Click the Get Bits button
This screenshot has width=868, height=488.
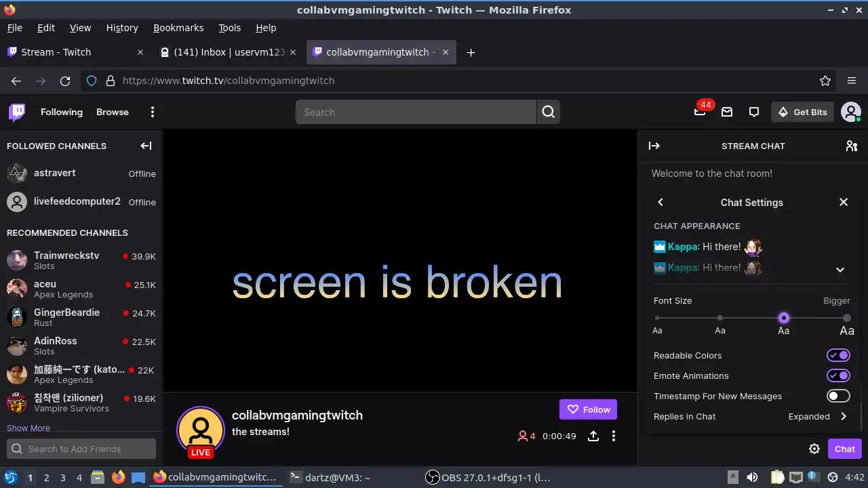(x=802, y=112)
